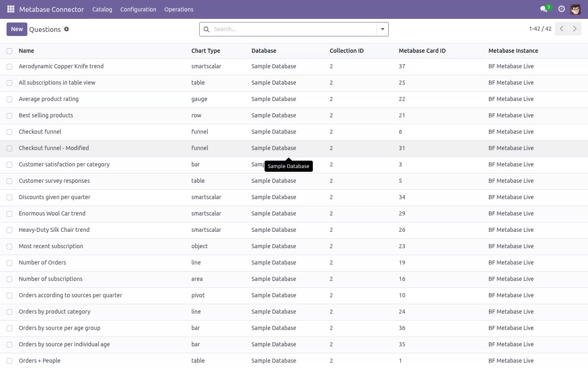The height and width of the screenshot is (368, 588).
Task: Open the Orders + People record
Action: (x=40, y=361)
